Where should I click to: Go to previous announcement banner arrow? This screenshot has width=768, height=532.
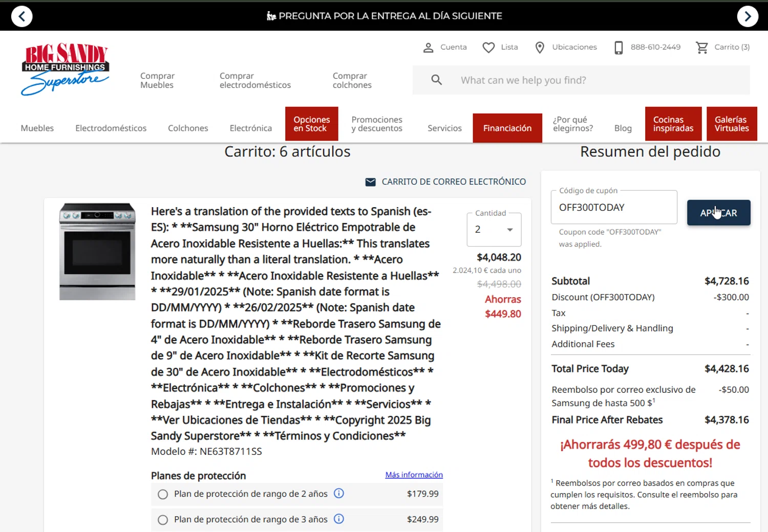pos(22,16)
